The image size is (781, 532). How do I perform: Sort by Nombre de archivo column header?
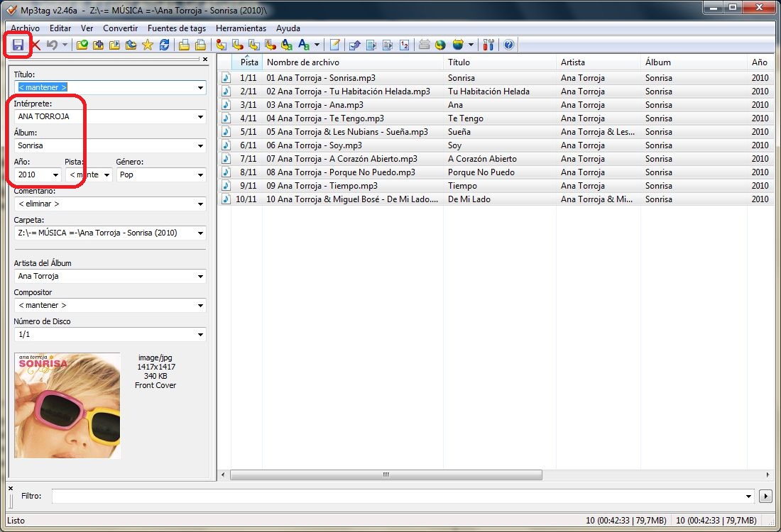tap(353, 62)
